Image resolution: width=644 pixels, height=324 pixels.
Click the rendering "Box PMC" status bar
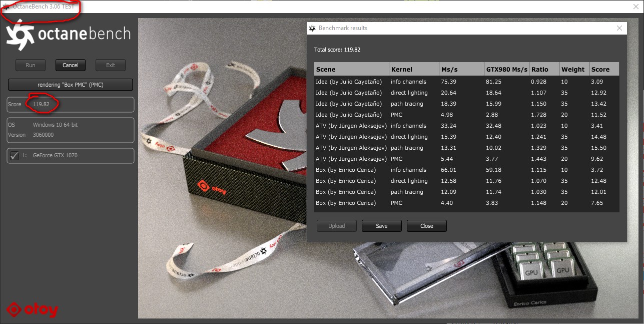(x=71, y=85)
